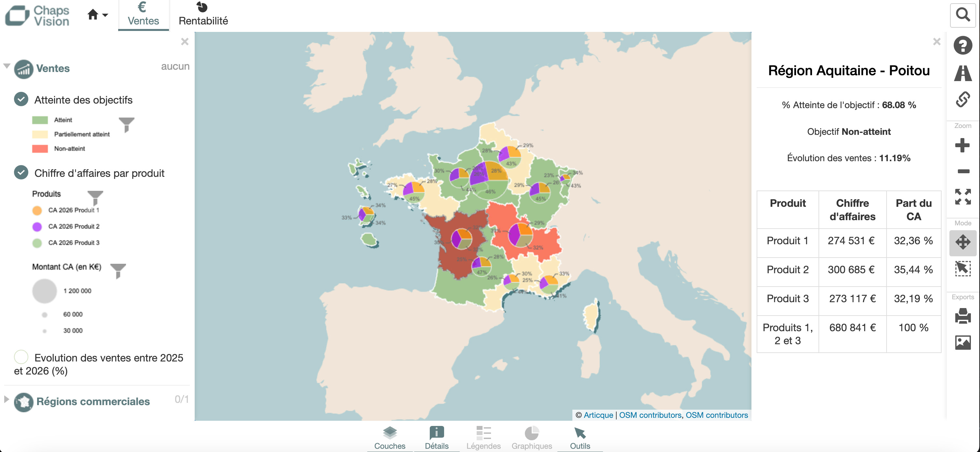Click the Ventes layer group icon

coord(23,69)
